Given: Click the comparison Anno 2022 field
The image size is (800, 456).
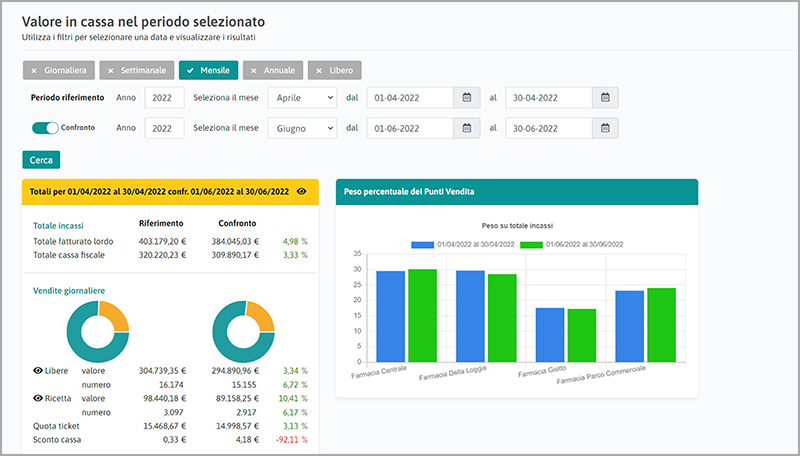Looking at the screenshot, I should pos(164,128).
